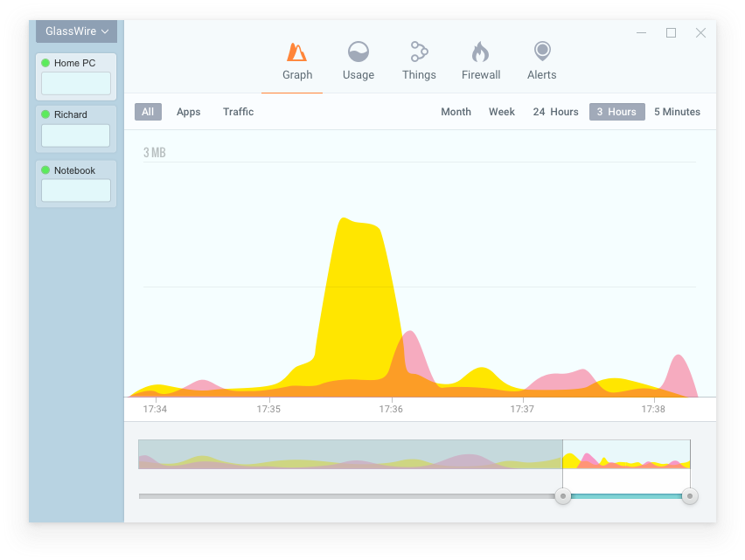Toggle the All traffic filter

point(148,111)
